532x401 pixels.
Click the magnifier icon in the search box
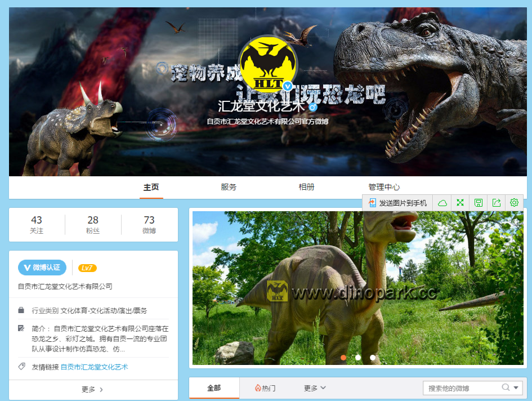click(x=506, y=387)
